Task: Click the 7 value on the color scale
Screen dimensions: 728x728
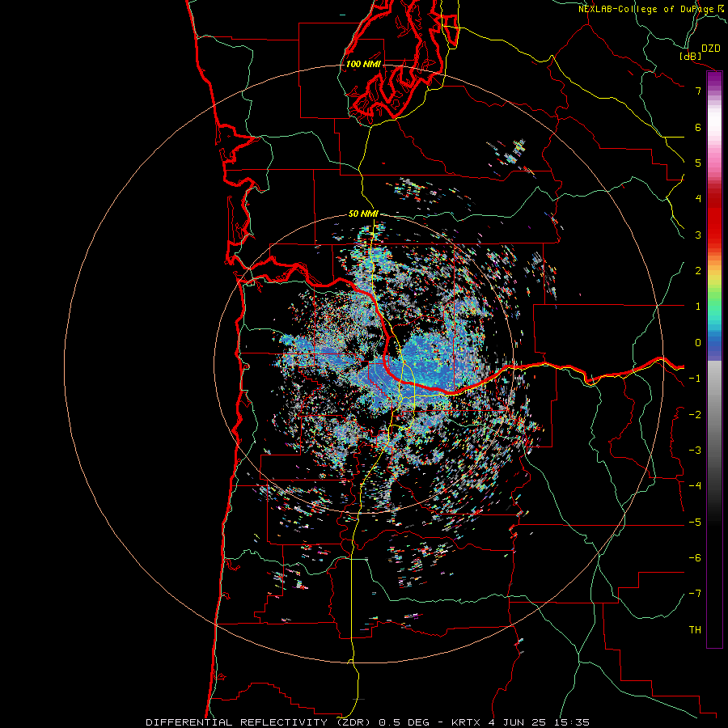Action: pyautogui.click(x=698, y=91)
